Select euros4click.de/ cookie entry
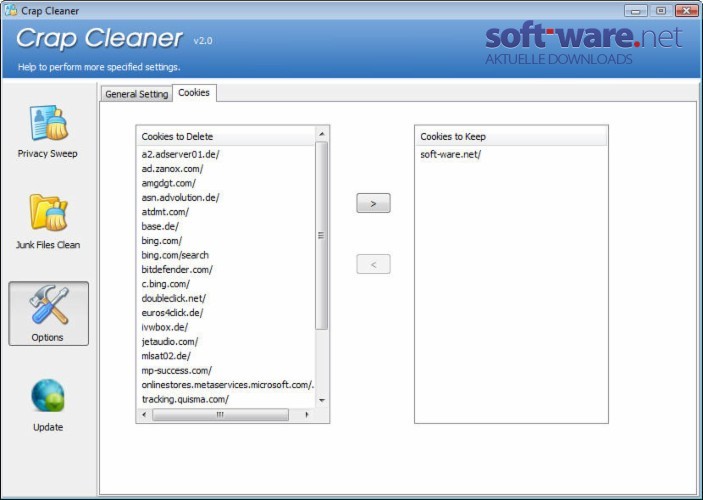Screen dimensions: 703x500 pyautogui.click(x=172, y=313)
